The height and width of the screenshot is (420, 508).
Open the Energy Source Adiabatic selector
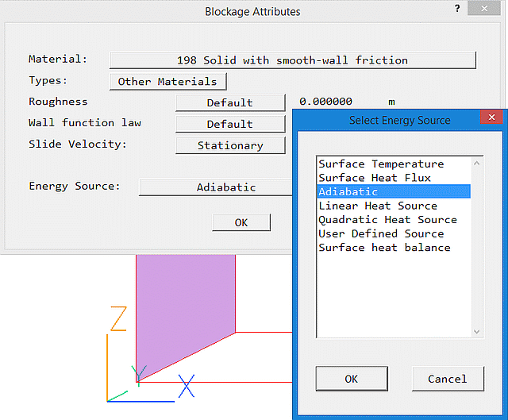(216, 187)
